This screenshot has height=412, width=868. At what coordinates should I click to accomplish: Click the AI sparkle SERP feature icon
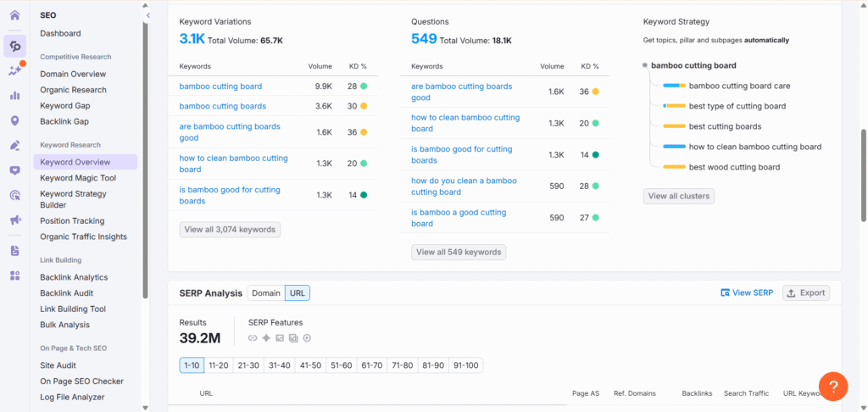(x=266, y=337)
